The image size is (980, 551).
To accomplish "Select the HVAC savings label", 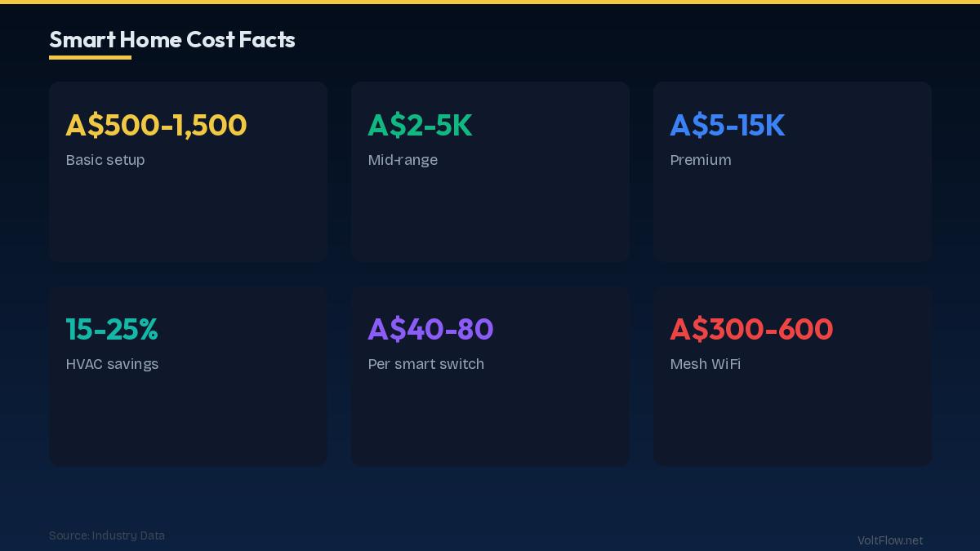I will pos(112,364).
